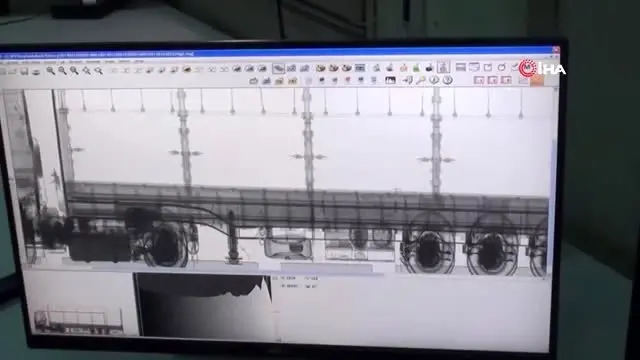Click the second round icon after the key

click(448, 80)
